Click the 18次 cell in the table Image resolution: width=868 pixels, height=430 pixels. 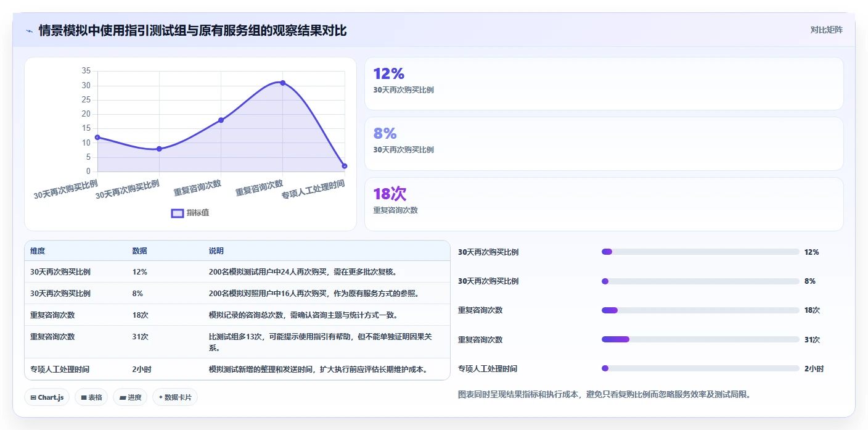click(x=140, y=315)
